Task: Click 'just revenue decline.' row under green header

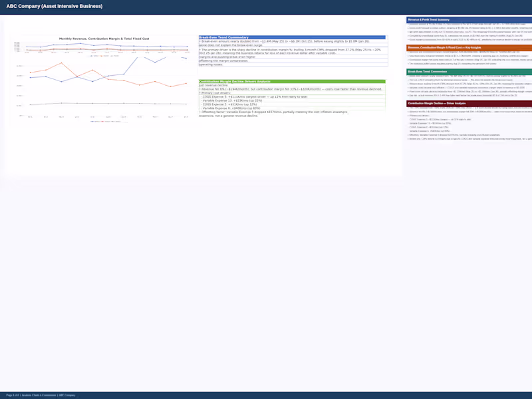Action: coord(292,86)
